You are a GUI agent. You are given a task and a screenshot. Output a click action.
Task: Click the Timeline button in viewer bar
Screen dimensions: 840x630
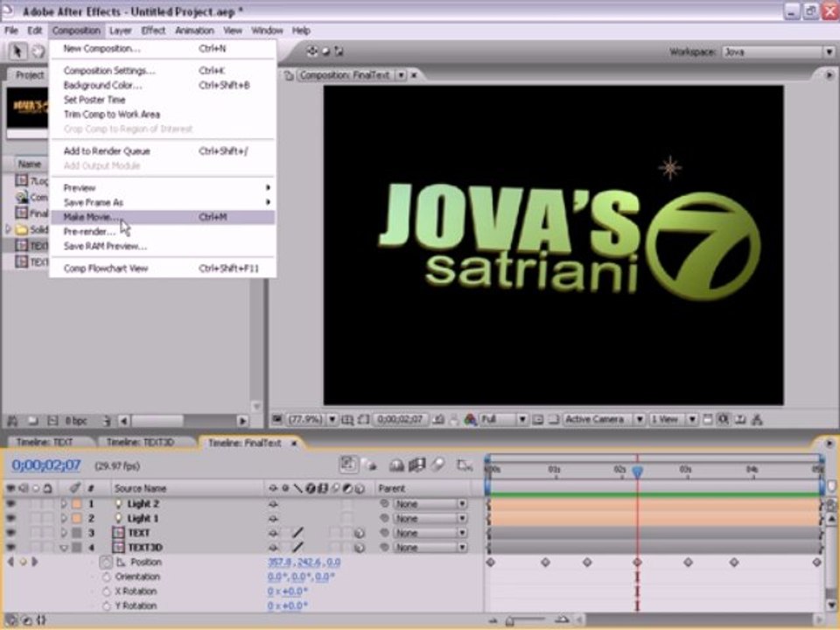point(740,419)
